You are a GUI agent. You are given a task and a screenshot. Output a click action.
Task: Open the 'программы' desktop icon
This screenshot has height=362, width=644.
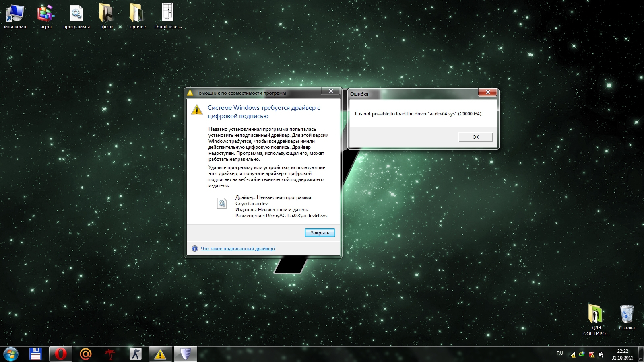pos(76,16)
